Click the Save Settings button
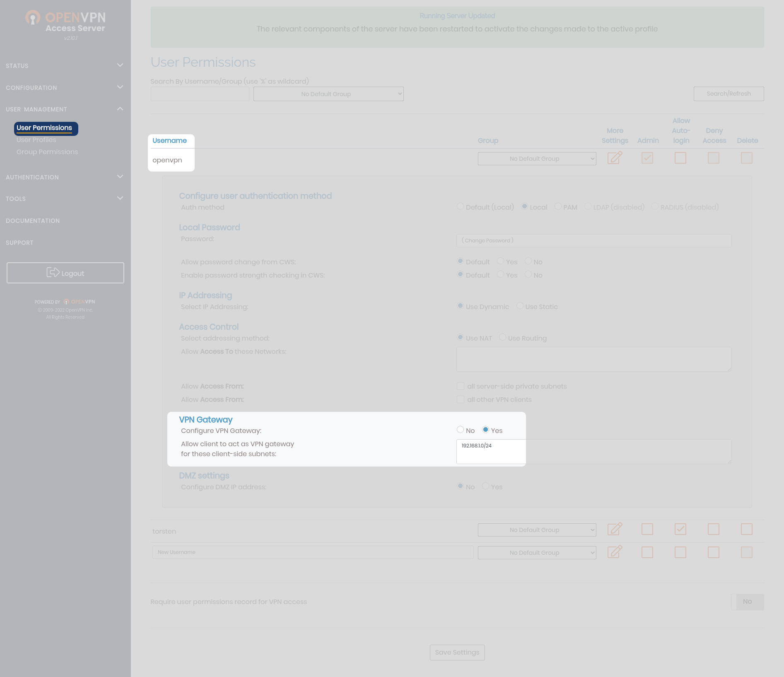 point(457,653)
